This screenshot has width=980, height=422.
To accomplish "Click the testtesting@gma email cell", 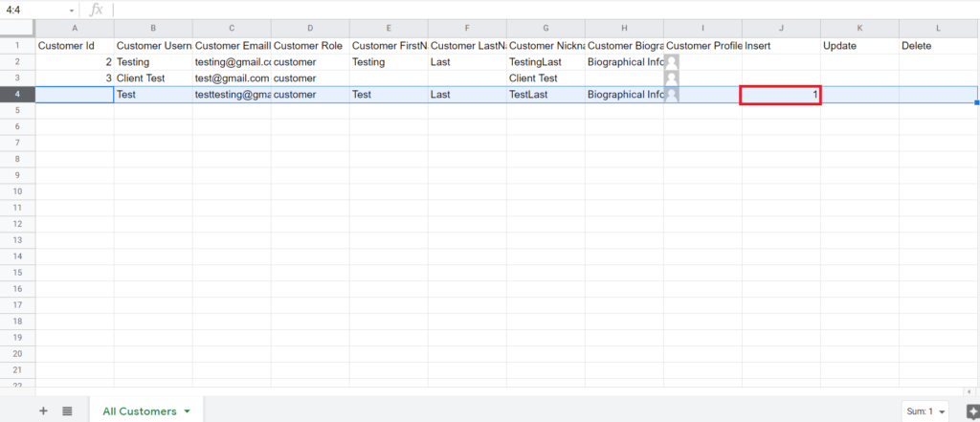I will pos(232,95).
